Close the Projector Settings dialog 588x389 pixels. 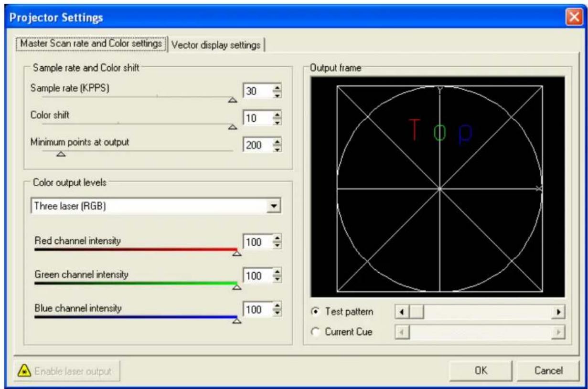coord(574,18)
